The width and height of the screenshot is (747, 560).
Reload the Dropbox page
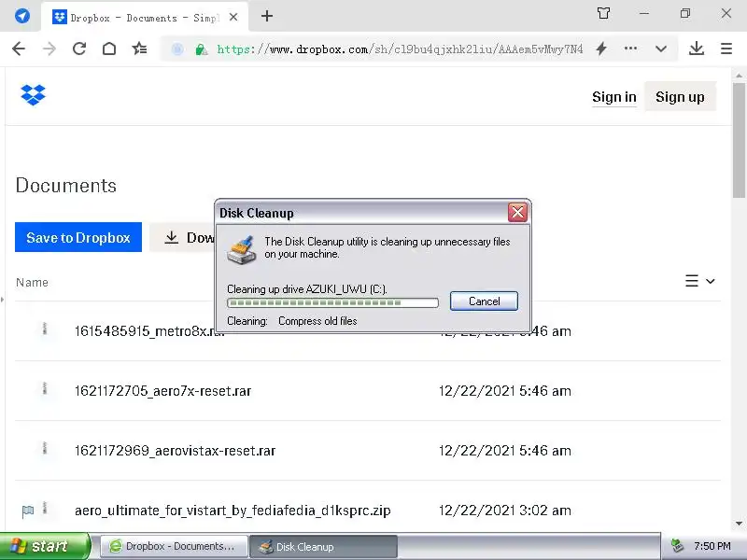coord(79,49)
